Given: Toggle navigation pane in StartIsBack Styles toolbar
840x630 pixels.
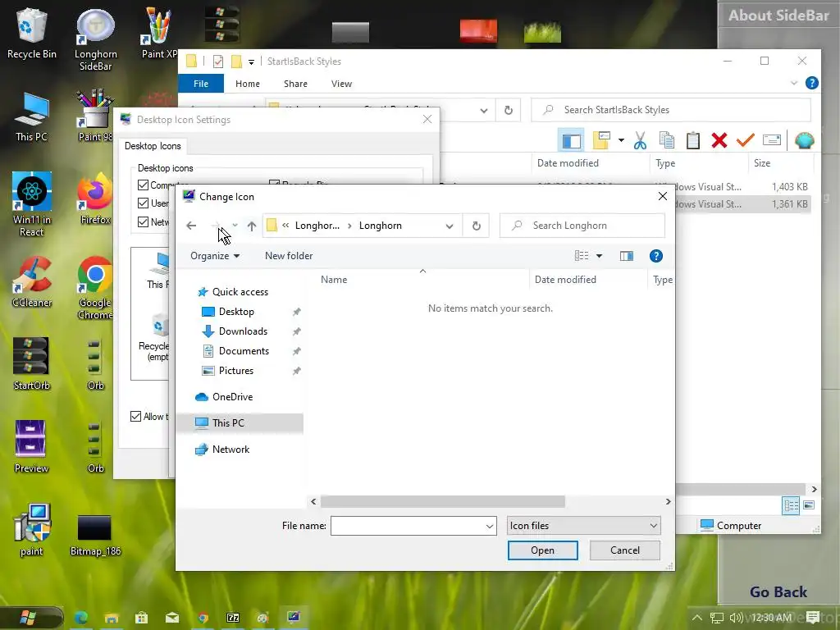Looking at the screenshot, I should click(x=571, y=140).
